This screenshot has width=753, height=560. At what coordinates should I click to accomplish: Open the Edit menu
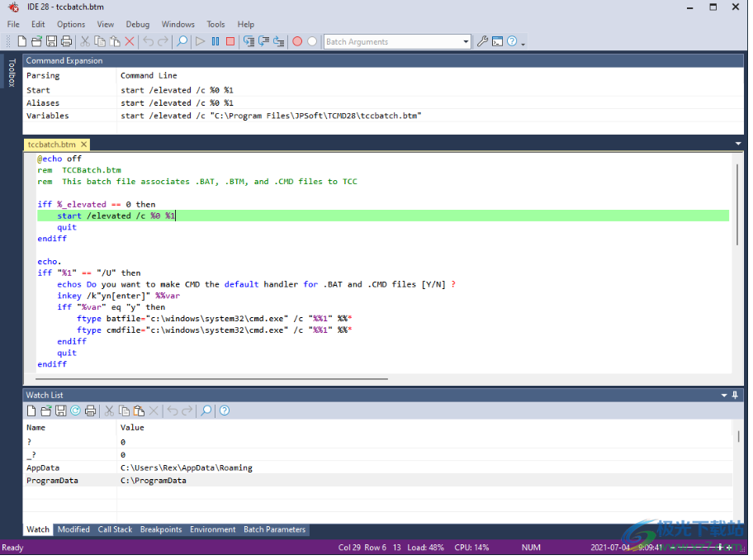coord(38,25)
